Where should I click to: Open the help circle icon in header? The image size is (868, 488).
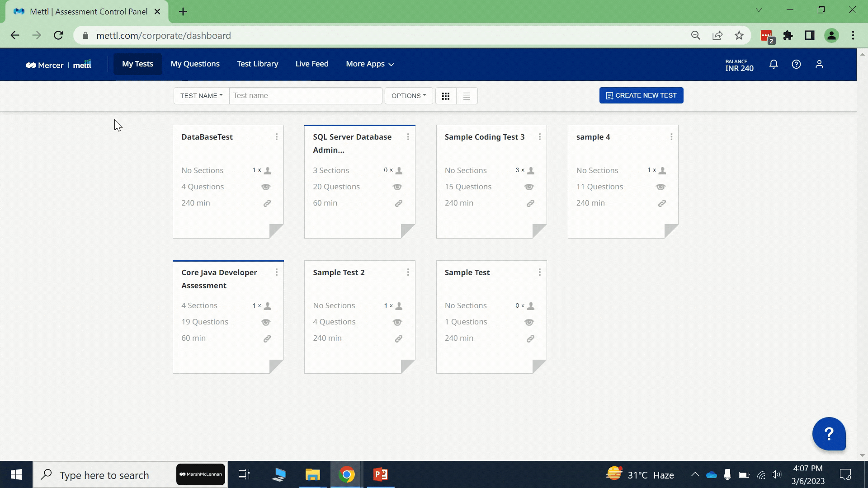coord(796,64)
